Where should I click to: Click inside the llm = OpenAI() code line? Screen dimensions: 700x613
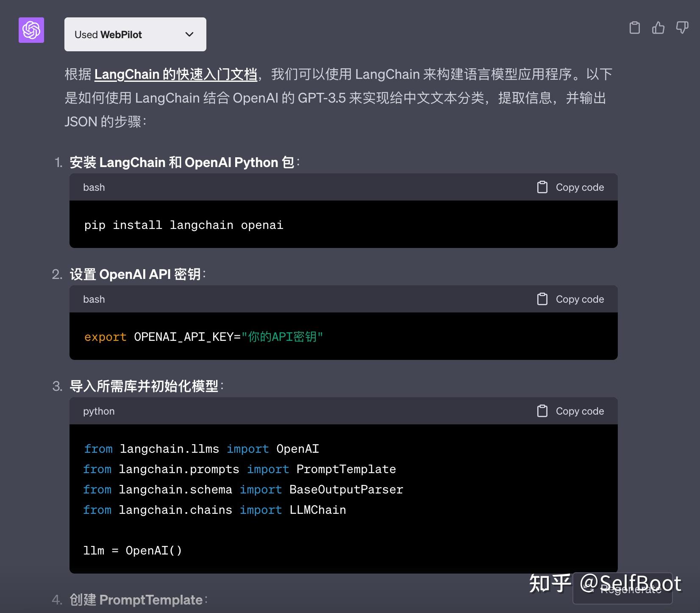133,550
